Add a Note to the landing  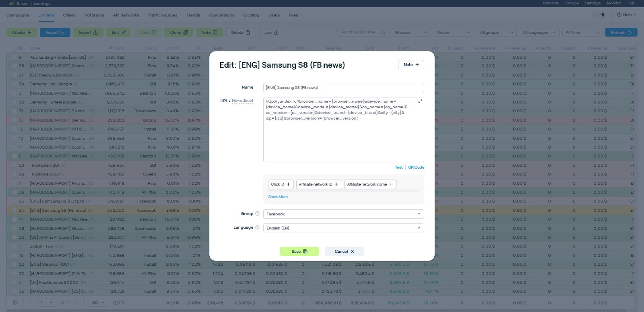[411, 64]
